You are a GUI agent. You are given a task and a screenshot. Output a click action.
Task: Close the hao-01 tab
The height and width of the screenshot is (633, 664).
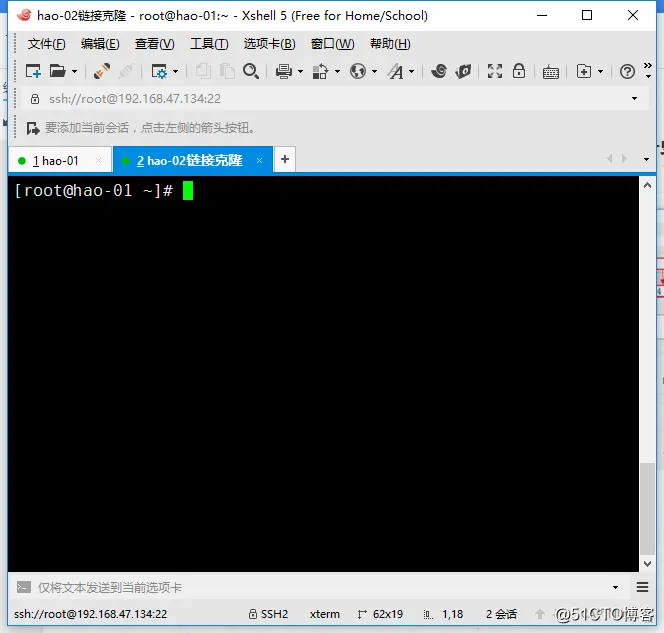(x=98, y=160)
